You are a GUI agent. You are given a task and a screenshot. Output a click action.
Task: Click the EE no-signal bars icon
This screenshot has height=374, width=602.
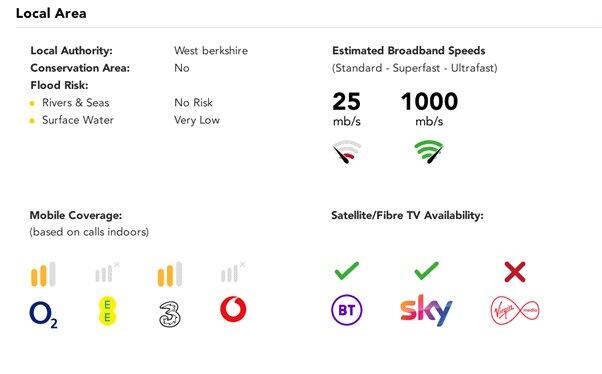click(x=107, y=272)
